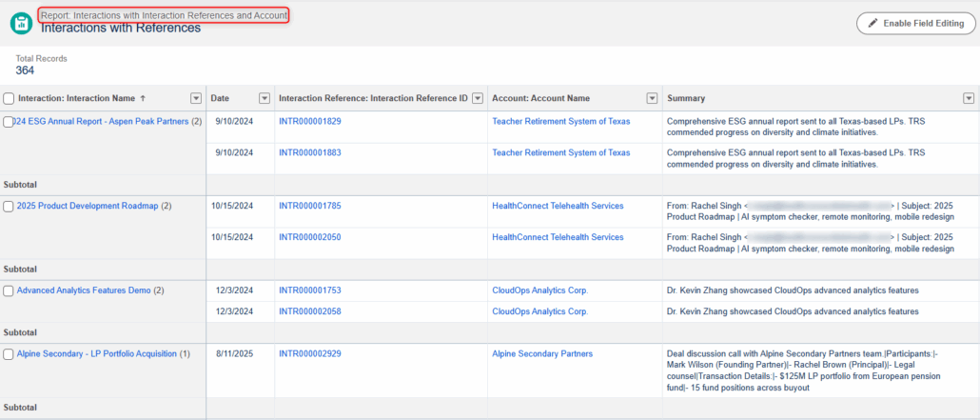Screen dimensions: 980x420
Task: Open the Account Name column dropdown
Action: 653,98
